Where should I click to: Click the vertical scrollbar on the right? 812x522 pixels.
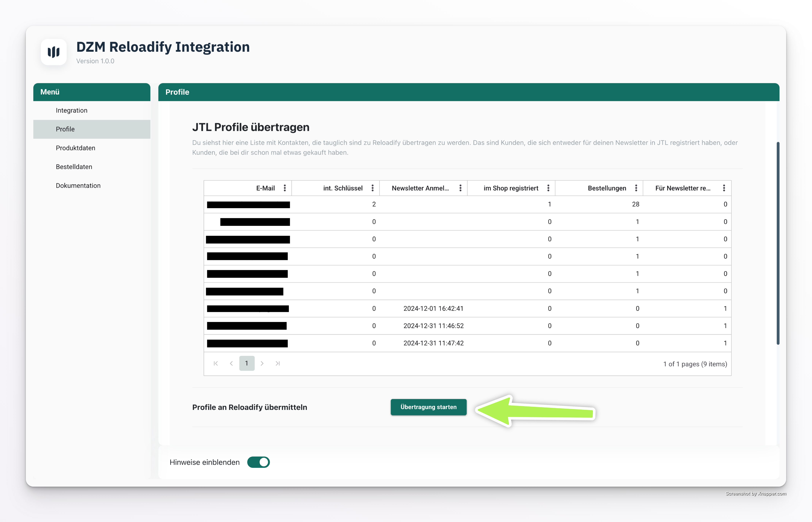point(778,243)
